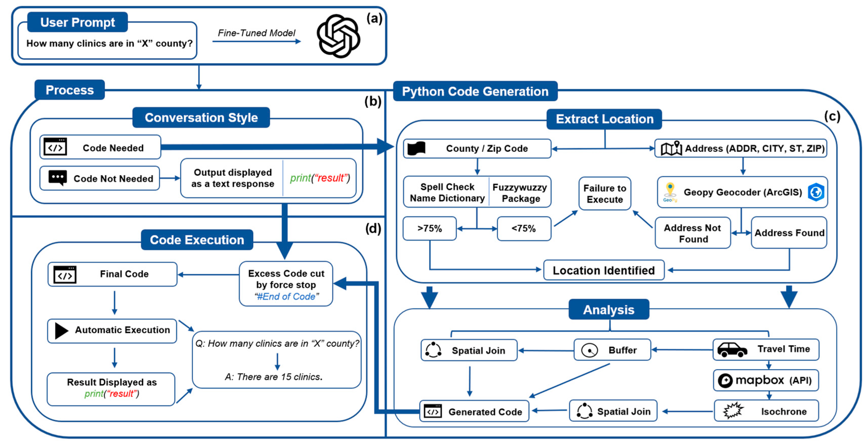868x447 pixels.
Task: Click the code window icon beside Code Needed
Action: click(x=55, y=147)
